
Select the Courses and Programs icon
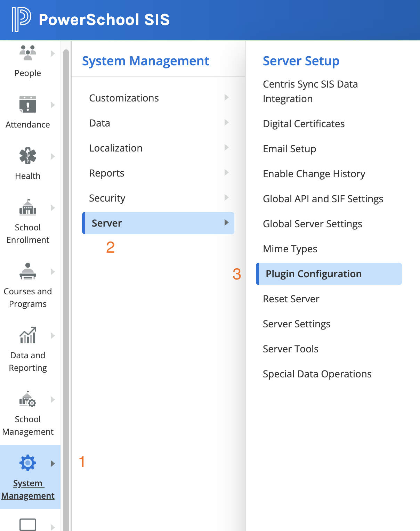tap(28, 271)
